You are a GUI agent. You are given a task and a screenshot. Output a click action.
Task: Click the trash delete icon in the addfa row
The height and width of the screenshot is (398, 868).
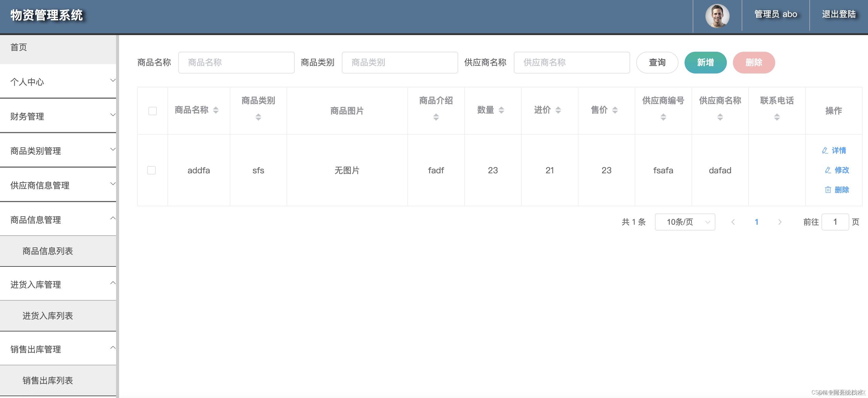click(x=828, y=190)
